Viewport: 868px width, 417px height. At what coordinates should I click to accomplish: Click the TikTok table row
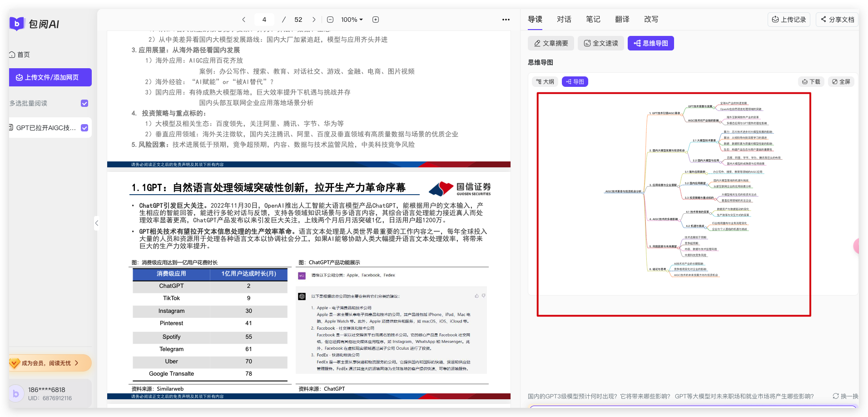pos(210,298)
